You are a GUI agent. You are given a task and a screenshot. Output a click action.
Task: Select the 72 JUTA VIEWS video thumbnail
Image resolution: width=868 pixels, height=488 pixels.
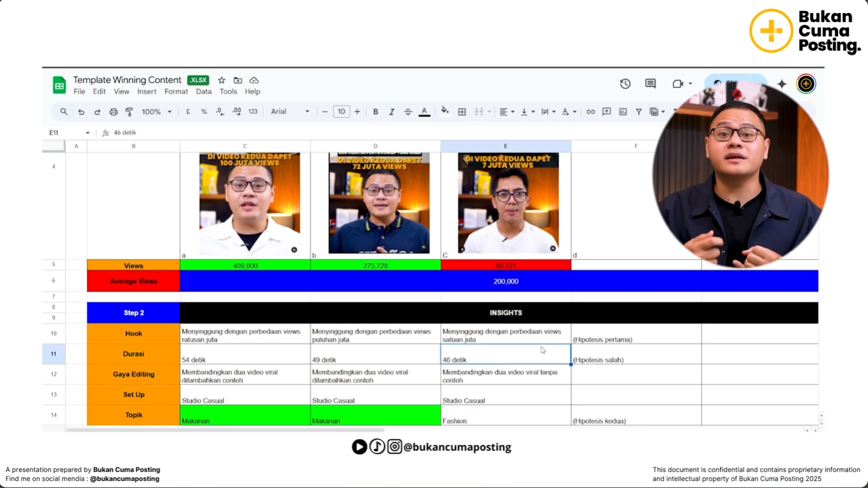pos(379,203)
